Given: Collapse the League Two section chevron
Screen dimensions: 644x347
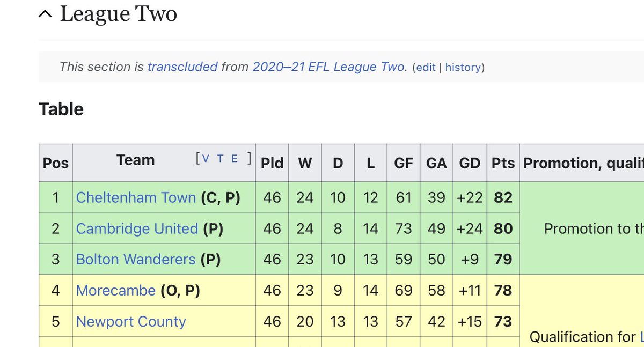Looking at the screenshot, I should click(x=45, y=15).
